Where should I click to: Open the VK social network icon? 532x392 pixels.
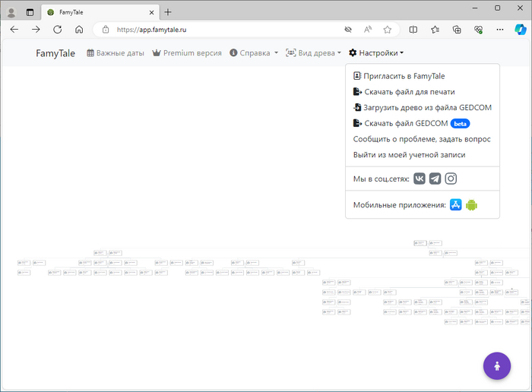tap(420, 179)
